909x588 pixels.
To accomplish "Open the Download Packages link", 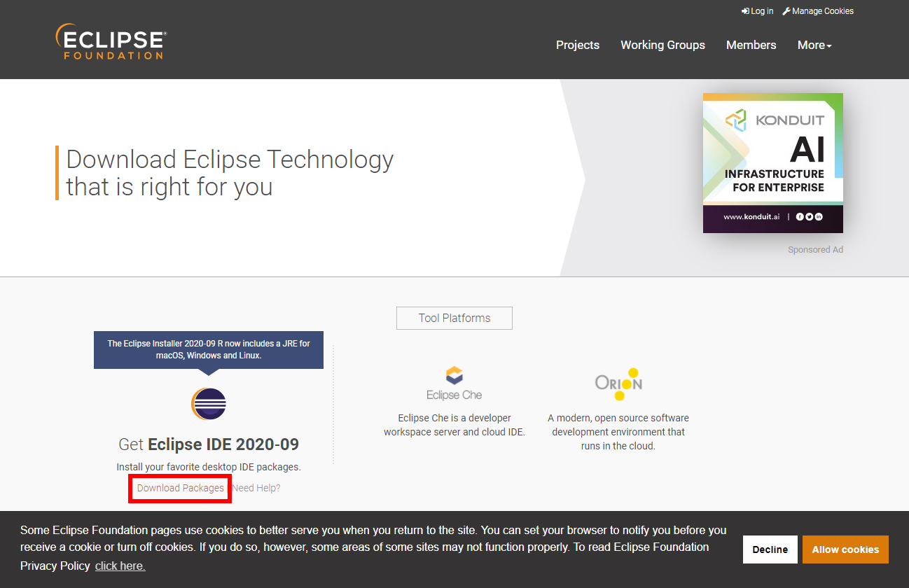I will 181,488.
